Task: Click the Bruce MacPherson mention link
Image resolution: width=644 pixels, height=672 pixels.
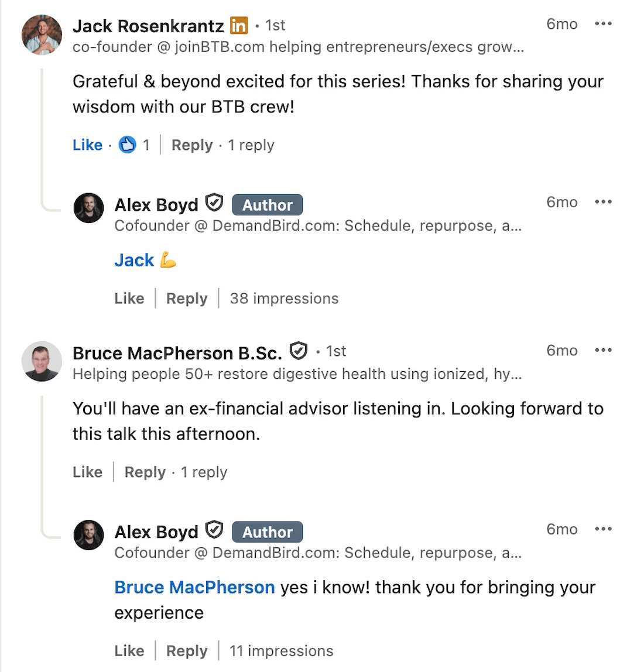Action: (x=194, y=587)
